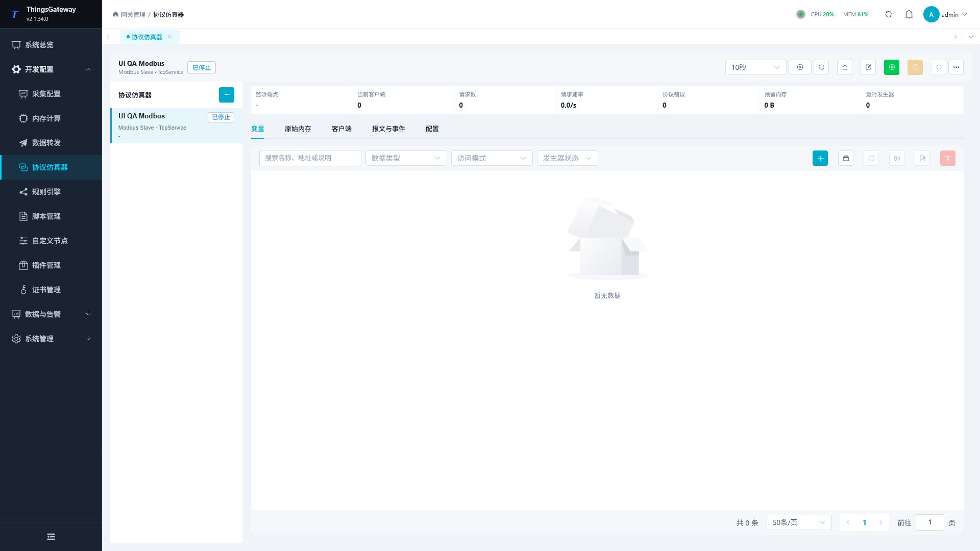980x551 pixels.
Task: Open the 数据类型 filter dropdown
Action: 406,158
